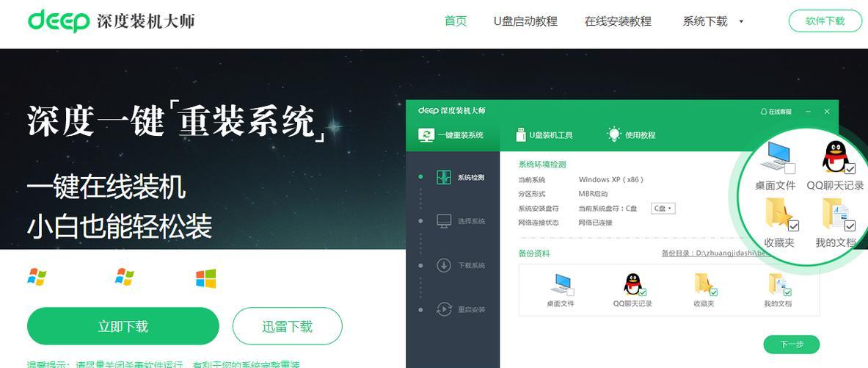Expand the arrow next to 系统下载 in the navigation

pos(741,21)
